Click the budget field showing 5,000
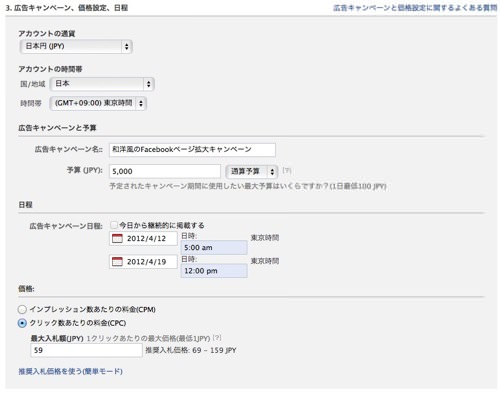The width and height of the screenshot is (500, 393). pyautogui.click(x=165, y=171)
